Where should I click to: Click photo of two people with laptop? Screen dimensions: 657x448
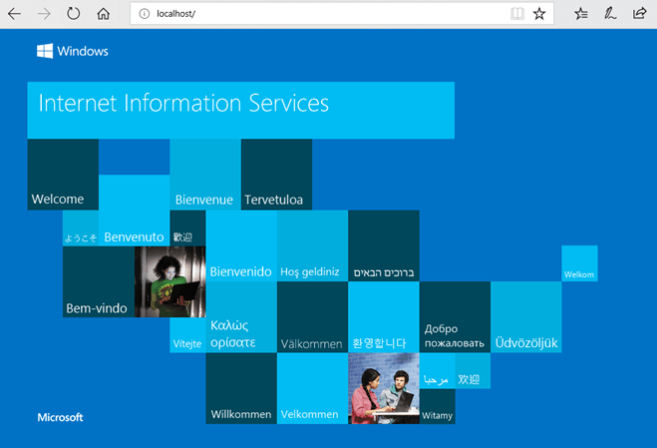point(384,388)
